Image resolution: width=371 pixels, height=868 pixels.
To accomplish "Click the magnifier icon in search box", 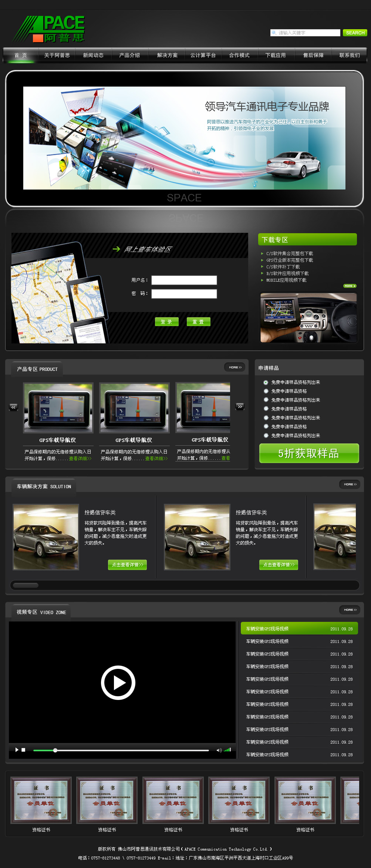I will click(x=274, y=33).
